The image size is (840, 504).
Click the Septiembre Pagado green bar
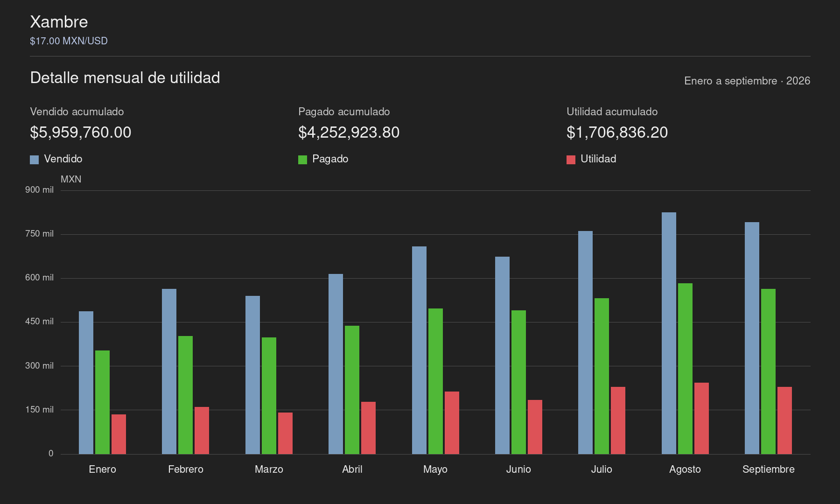click(768, 371)
